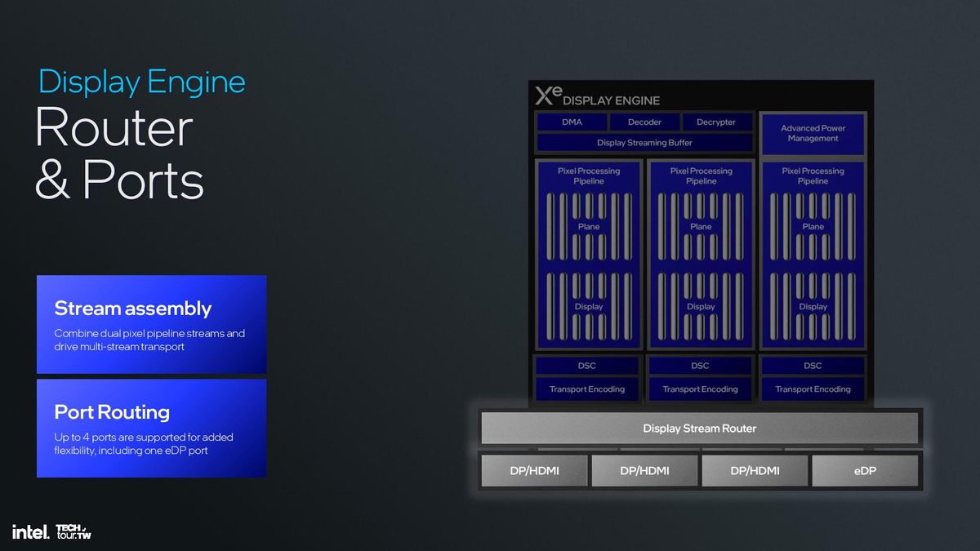Click the middle Pixel Processing Pipeline title

click(701, 176)
